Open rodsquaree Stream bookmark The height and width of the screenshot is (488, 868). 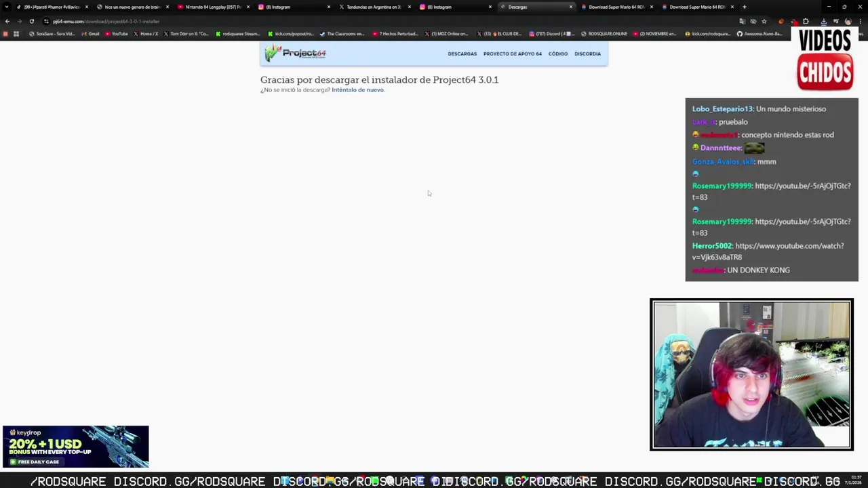tap(238, 34)
